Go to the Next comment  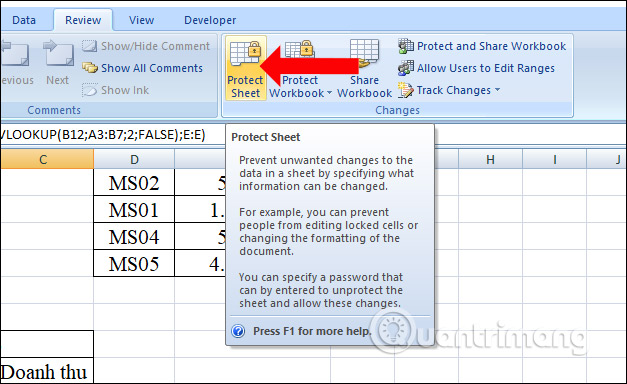(58, 63)
